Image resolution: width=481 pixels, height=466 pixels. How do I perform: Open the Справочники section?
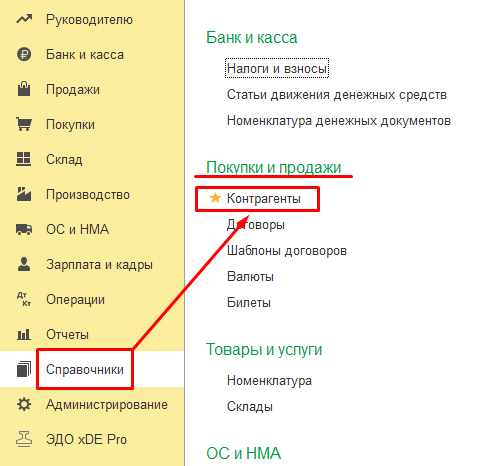pos(85,369)
